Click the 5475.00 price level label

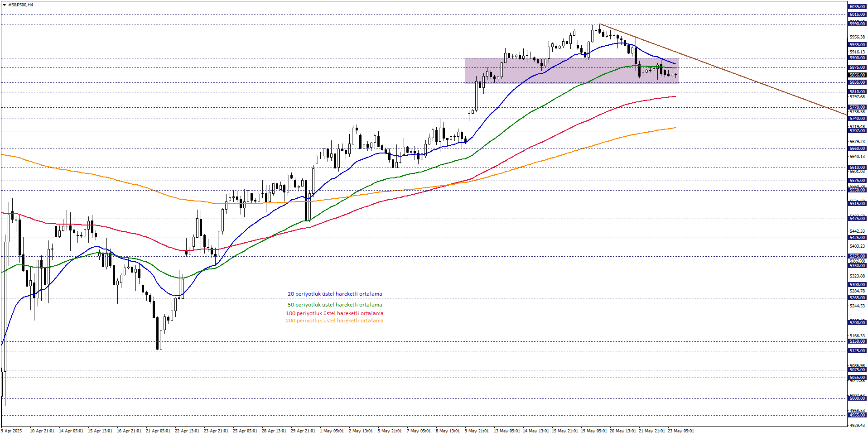[857, 219]
